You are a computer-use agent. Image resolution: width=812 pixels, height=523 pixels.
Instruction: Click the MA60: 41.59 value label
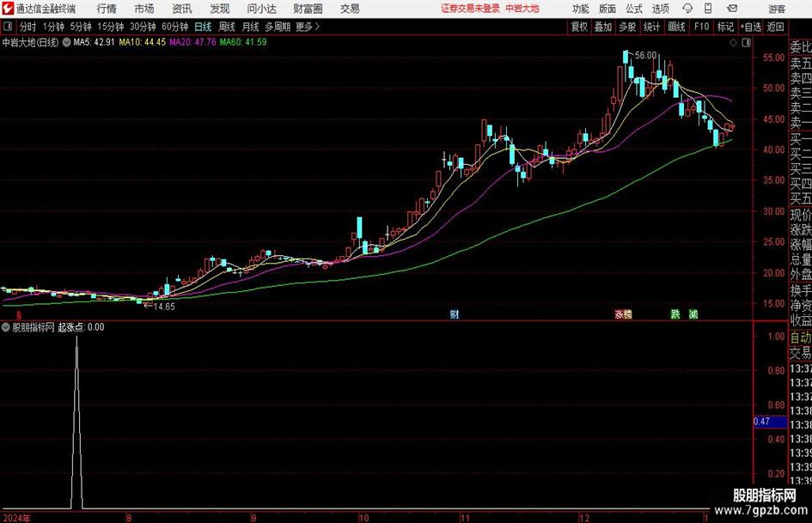243,42
